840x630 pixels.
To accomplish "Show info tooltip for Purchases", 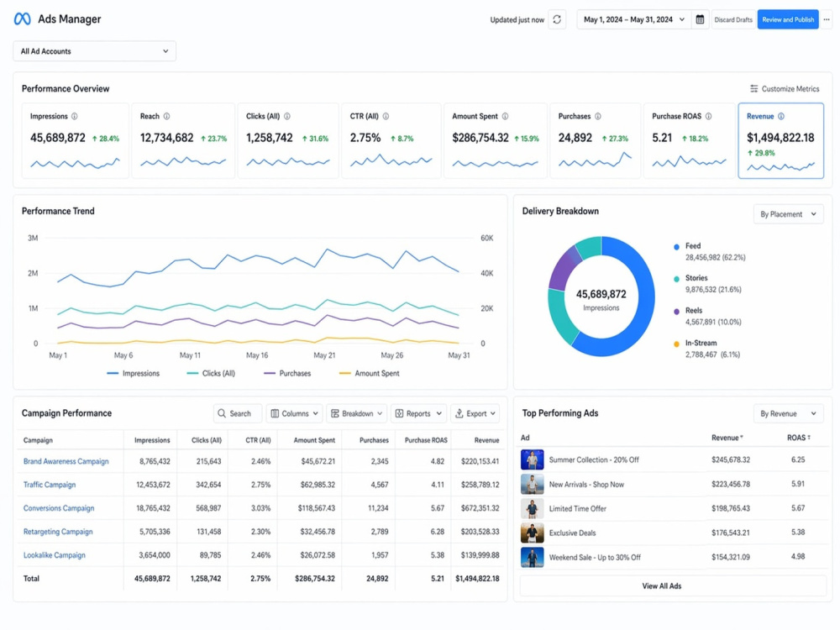I will (x=598, y=116).
